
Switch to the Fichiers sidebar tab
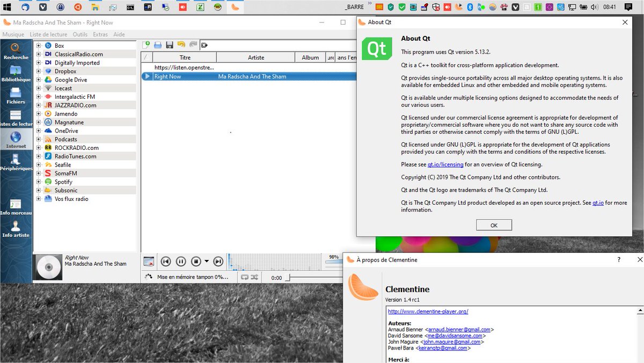point(16,96)
